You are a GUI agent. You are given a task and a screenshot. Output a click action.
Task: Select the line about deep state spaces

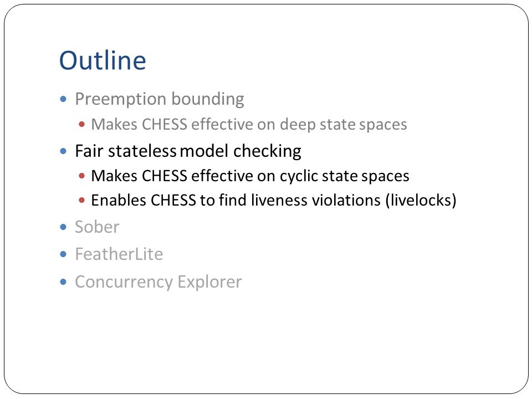click(249, 125)
